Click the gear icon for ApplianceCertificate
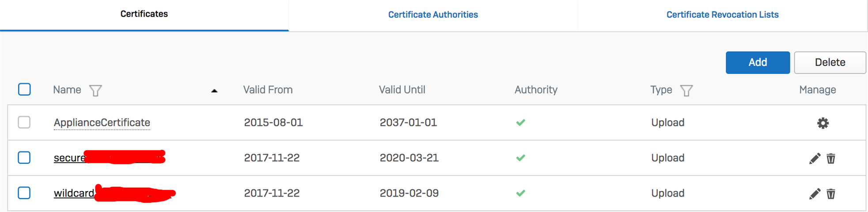 (823, 123)
